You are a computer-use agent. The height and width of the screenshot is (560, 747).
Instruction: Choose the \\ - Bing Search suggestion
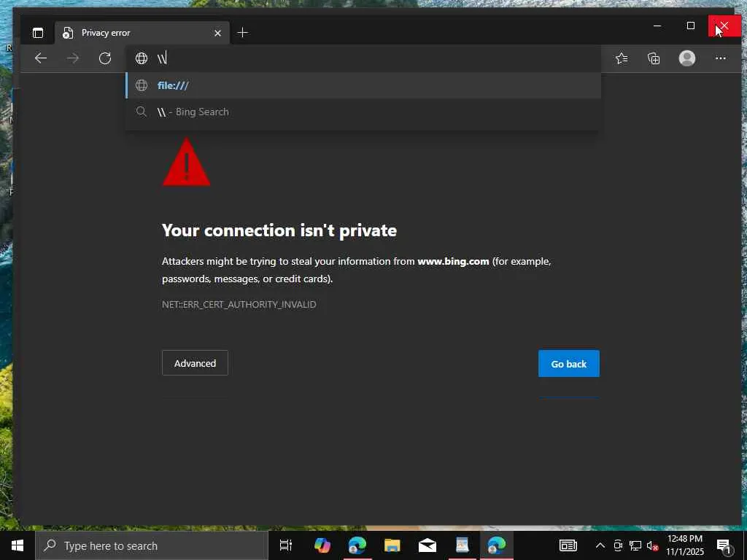[363, 112]
